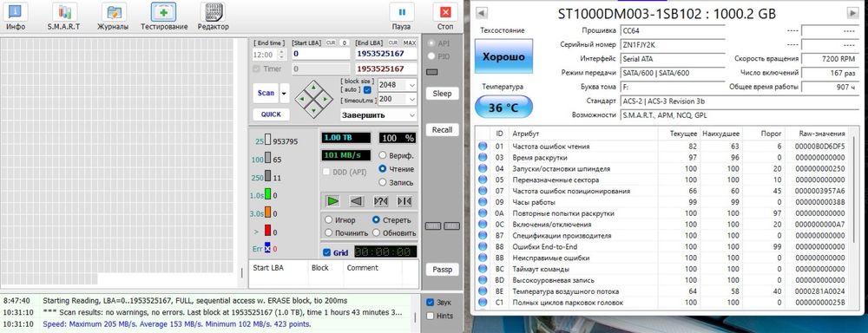
Task: Click the Температура воздушного потока row
Action: click(663, 291)
